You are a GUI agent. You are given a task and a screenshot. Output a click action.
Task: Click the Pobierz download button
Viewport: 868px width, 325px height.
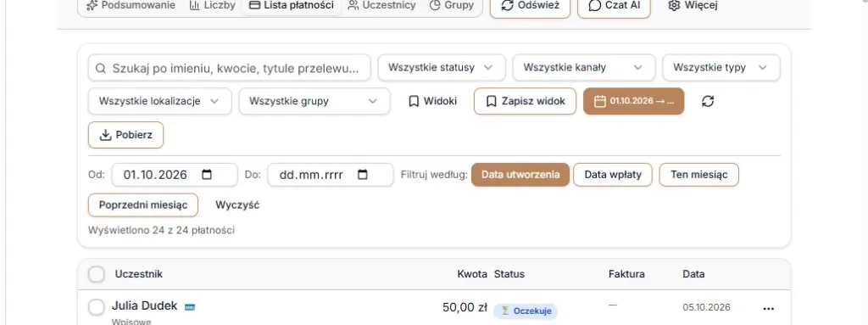pyautogui.click(x=125, y=135)
